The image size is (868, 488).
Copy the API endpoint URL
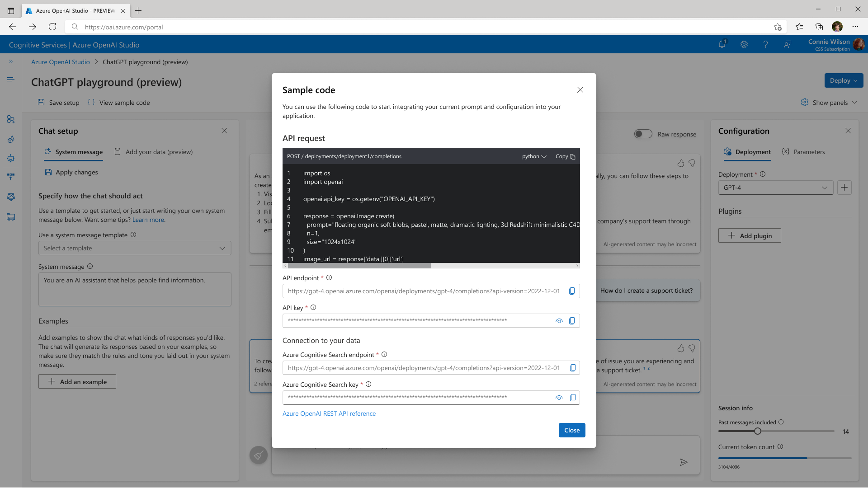tap(572, 291)
